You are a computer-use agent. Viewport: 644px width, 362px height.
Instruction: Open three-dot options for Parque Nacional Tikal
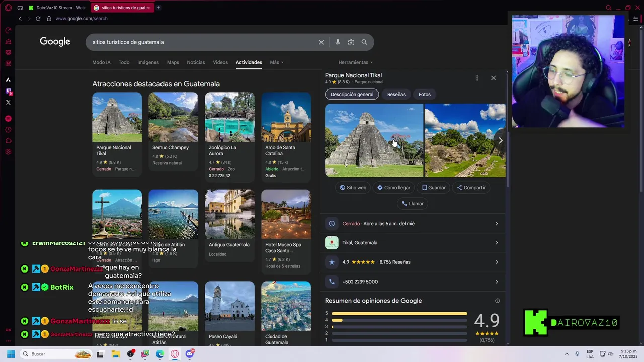point(477,78)
